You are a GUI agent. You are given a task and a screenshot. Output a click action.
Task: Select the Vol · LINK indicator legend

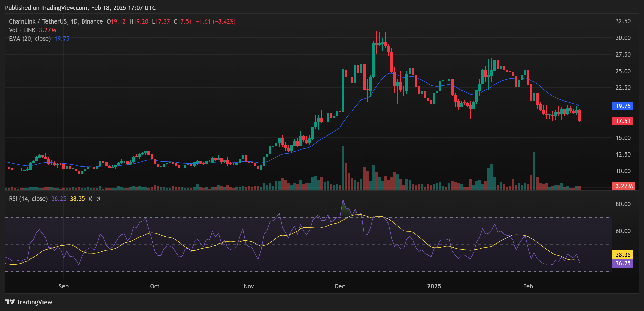[x=22, y=30]
